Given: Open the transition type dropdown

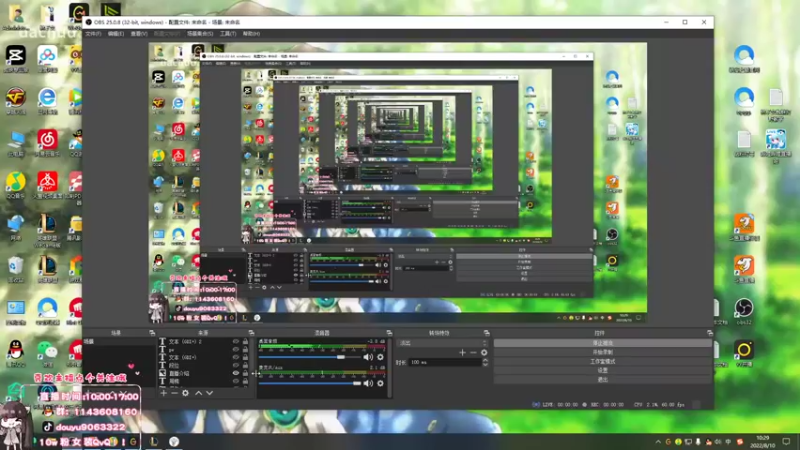Looking at the screenshot, I should point(442,343).
